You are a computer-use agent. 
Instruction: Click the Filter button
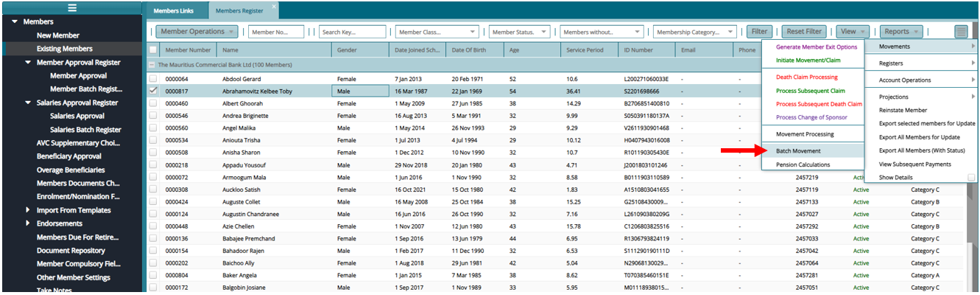(758, 32)
